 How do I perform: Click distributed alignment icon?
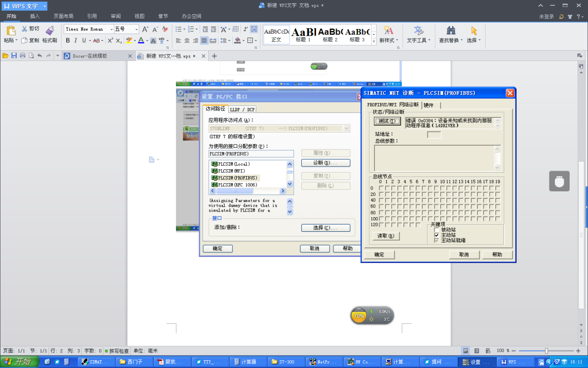tap(213, 40)
